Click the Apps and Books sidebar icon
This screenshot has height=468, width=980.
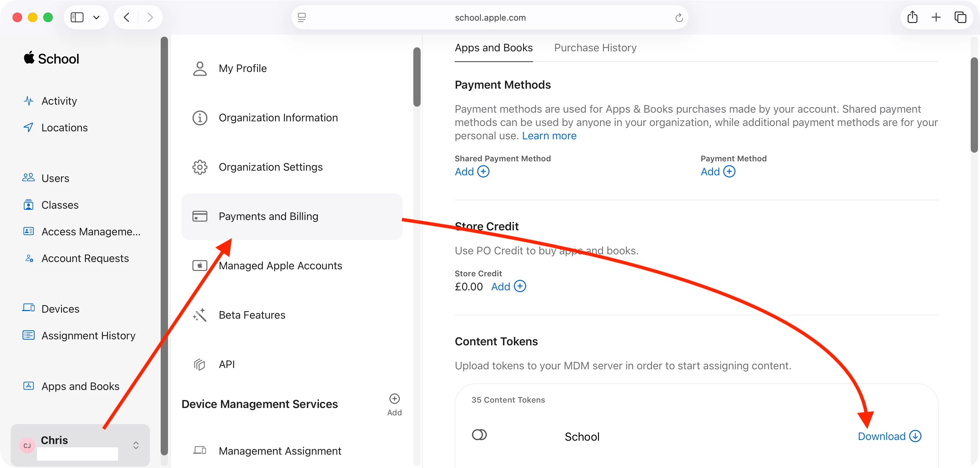(29, 386)
